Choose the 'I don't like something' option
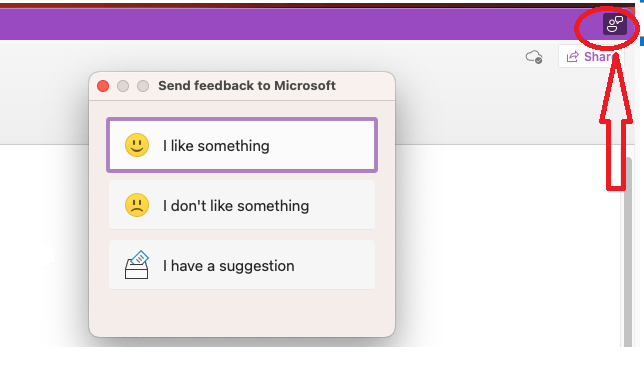This screenshot has width=644, height=385. click(242, 205)
